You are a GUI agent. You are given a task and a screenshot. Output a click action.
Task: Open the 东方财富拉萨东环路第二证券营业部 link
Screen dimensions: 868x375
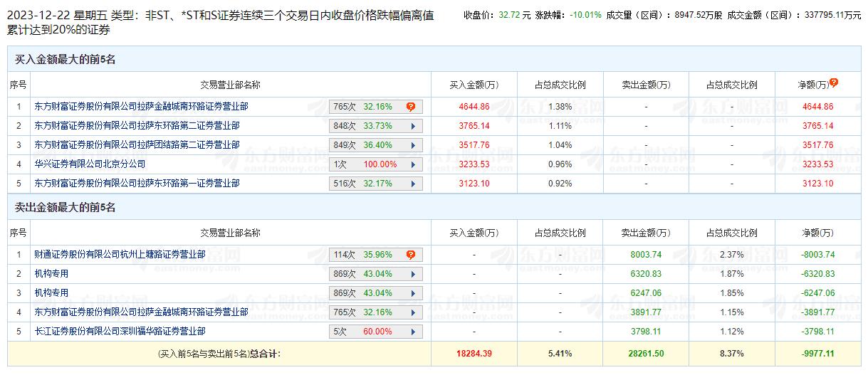point(137,126)
